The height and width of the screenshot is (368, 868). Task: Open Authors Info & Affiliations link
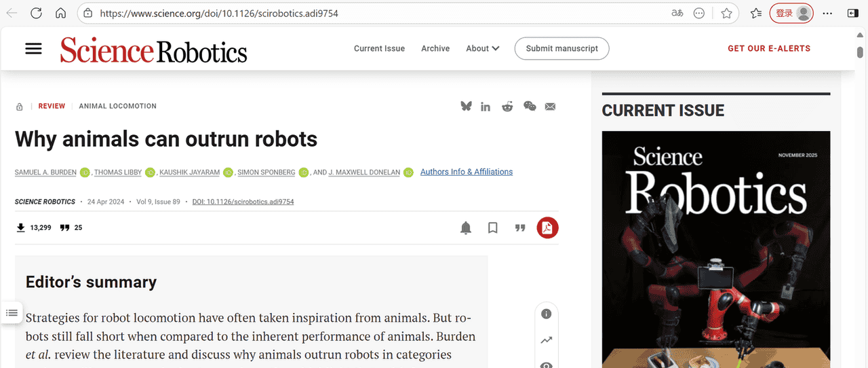[x=467, y=172]
